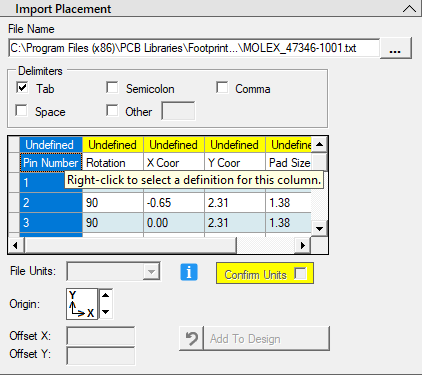The width and height of the screenshot is (422, 375).
Task: Click the origin spinner down arrow
Action: coord(106,312)
